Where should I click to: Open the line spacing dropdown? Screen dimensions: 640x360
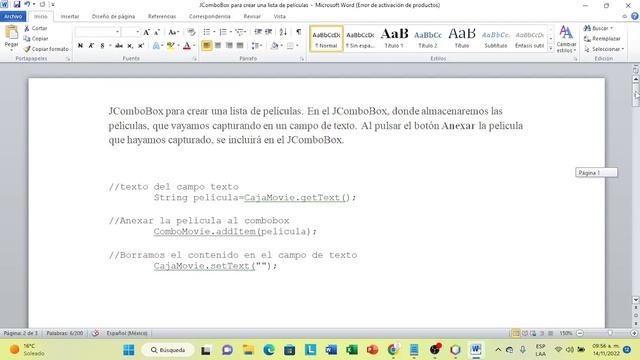coord(256,46)
